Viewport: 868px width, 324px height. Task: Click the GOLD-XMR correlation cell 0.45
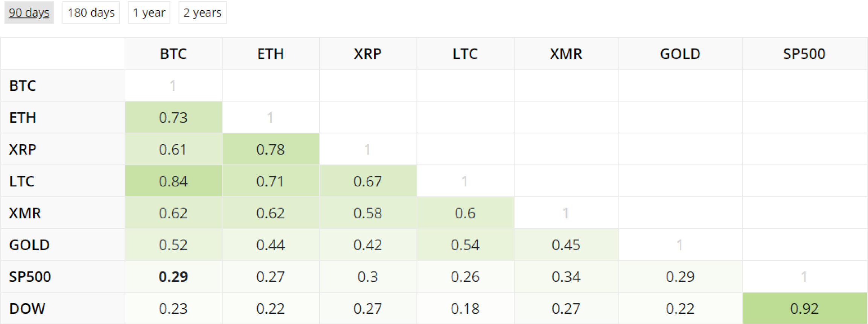click(566, 245)
